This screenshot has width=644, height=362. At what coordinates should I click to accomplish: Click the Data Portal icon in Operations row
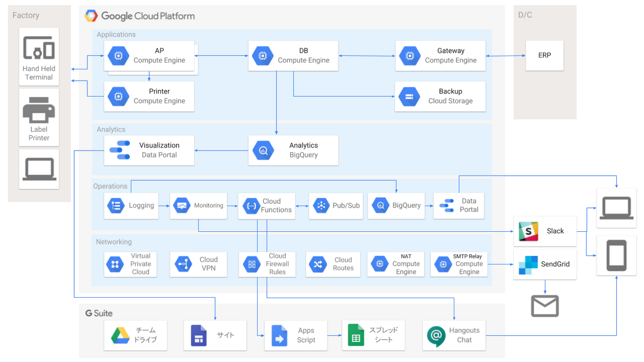tap(446, 206)
